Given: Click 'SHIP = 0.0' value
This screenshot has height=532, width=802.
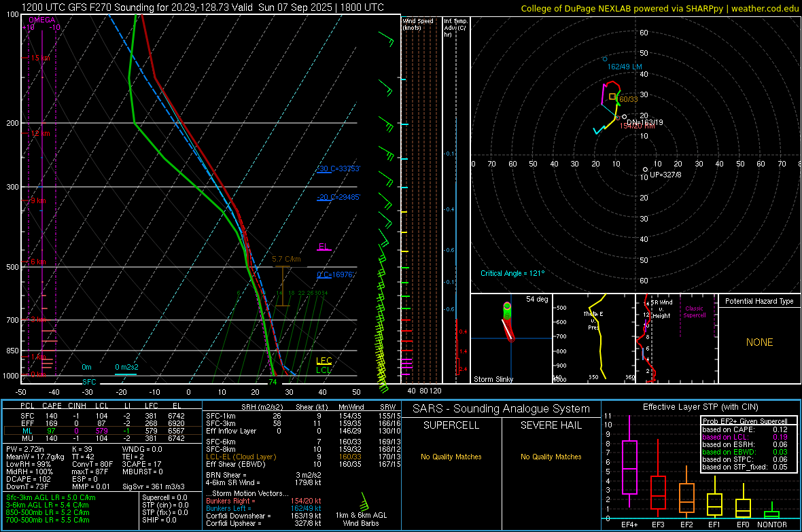Looking at the screenshot, I should click(158, 520).
